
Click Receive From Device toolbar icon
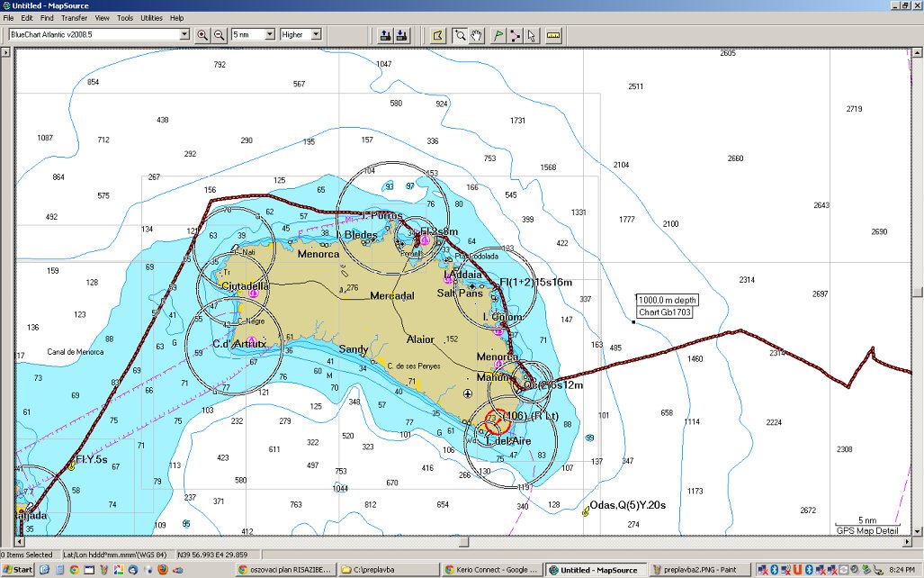pyautogui.click(x=401, y=35)
